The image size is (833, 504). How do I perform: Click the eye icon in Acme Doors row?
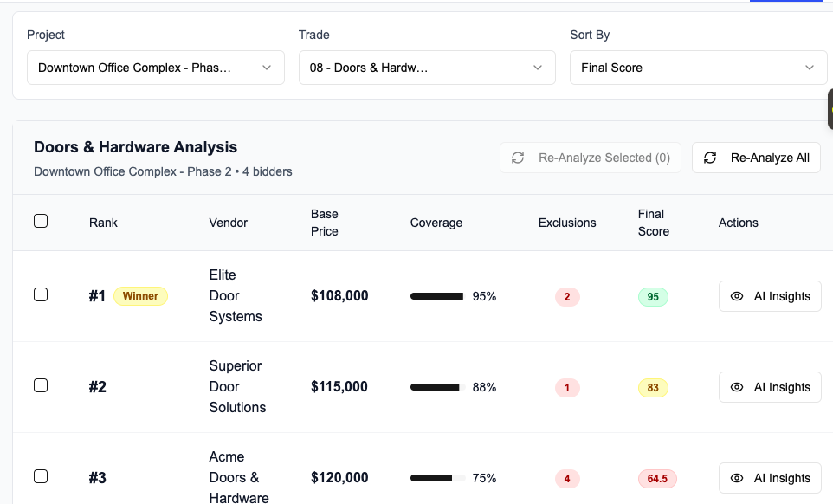(x=737, y=478)
